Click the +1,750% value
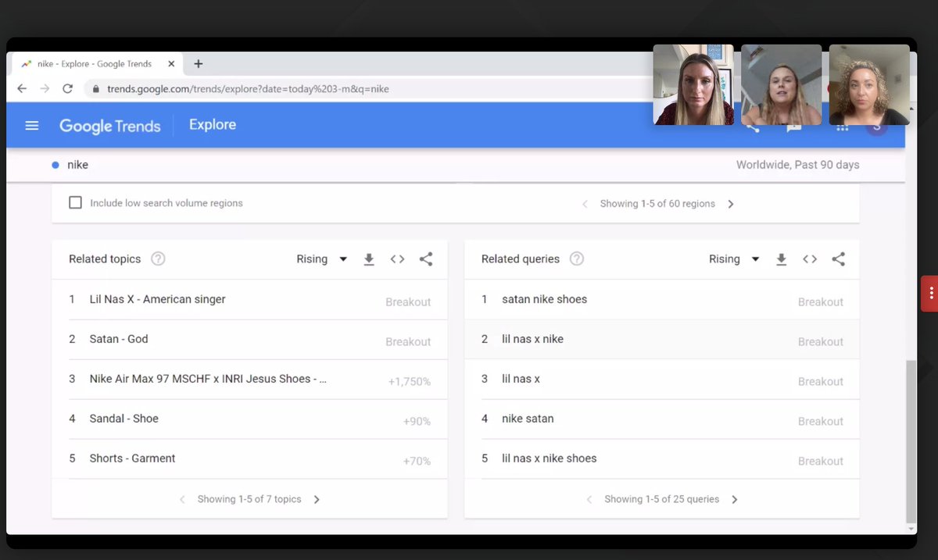The image size is (938, 560). click(x=410, y=382)
